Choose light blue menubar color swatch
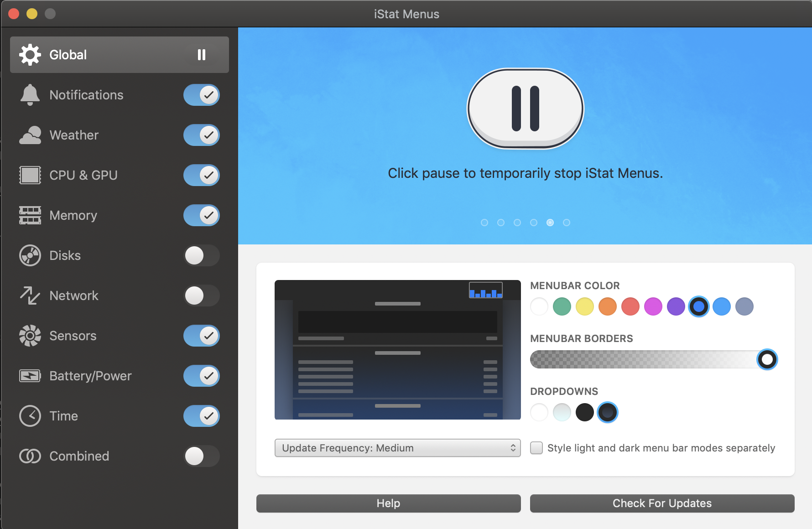Screen dimensions: 812x529 coord(722,306)
